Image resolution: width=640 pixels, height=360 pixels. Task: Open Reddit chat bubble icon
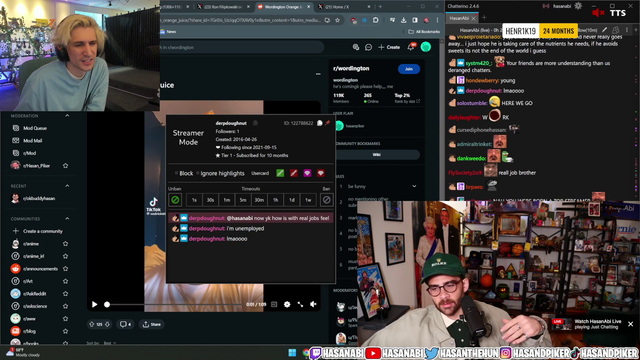368,47
